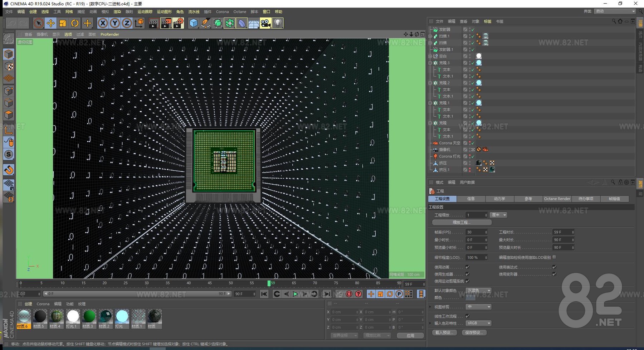Click the 载入预设... button

pos(445,333)
